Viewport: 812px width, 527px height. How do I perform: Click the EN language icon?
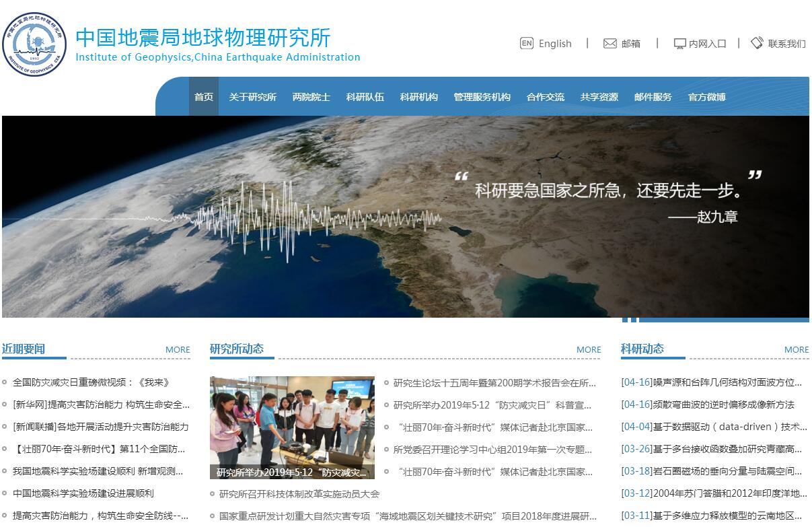(526, 43)
